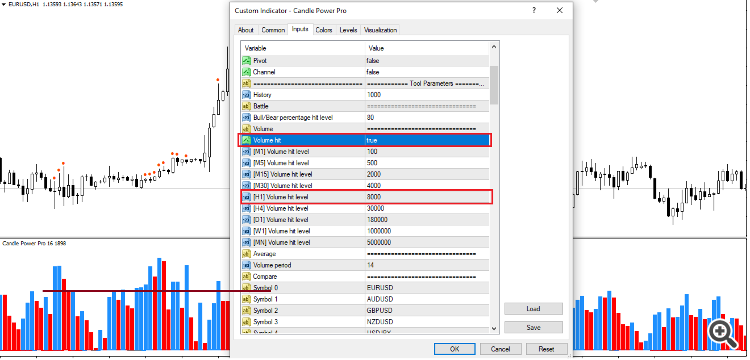Viewport: 750px width, 360px height.
Task: Click the [M1] Volume hit level icon
Action: (246, 152)
